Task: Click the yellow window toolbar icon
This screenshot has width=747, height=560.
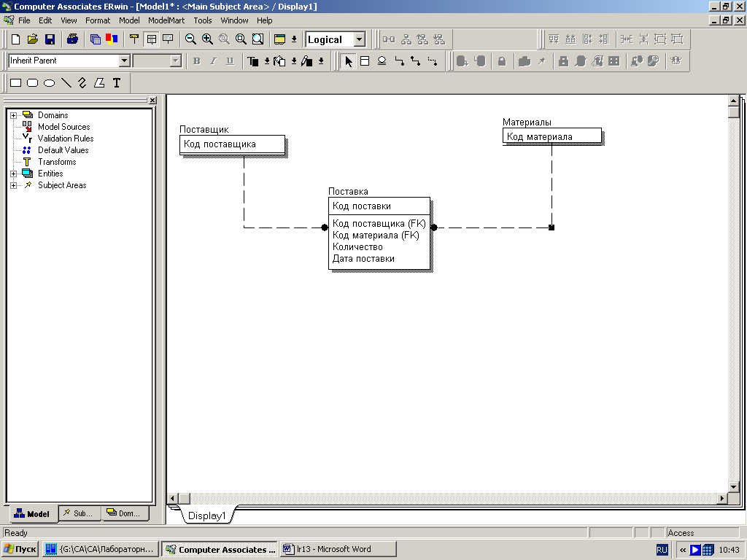Action: pyautogui.click(x=279, y=39)
